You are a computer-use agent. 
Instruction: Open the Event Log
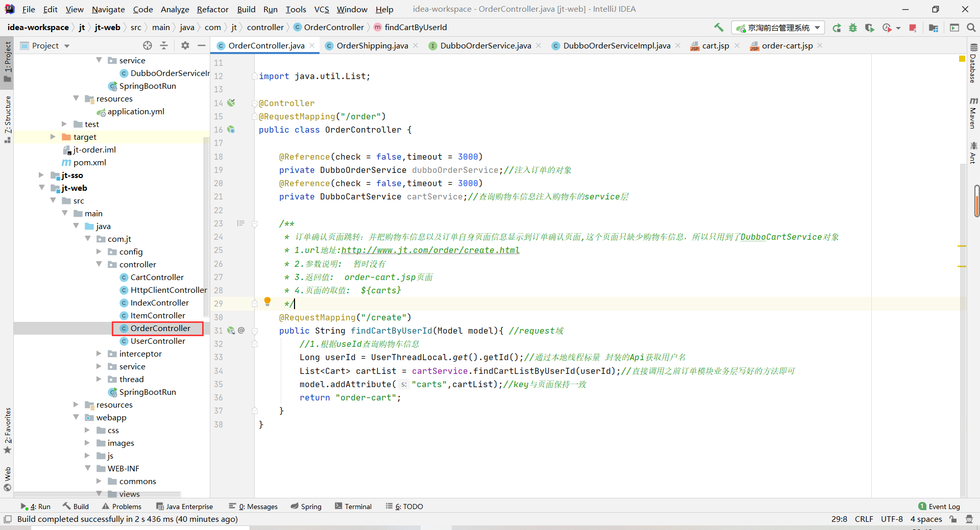click(939, 507)
